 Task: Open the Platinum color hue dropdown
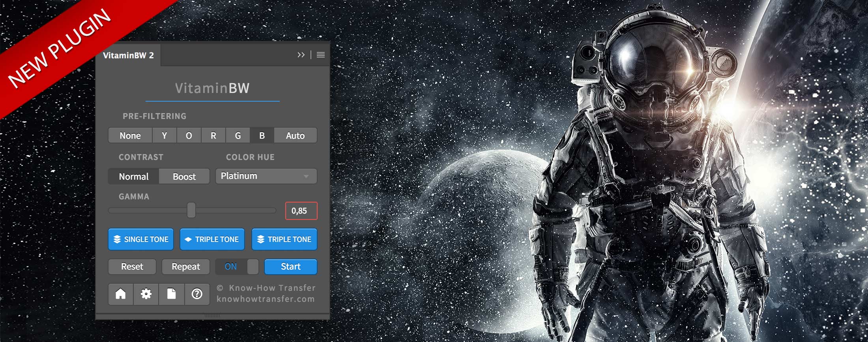[x=266, y=176]
